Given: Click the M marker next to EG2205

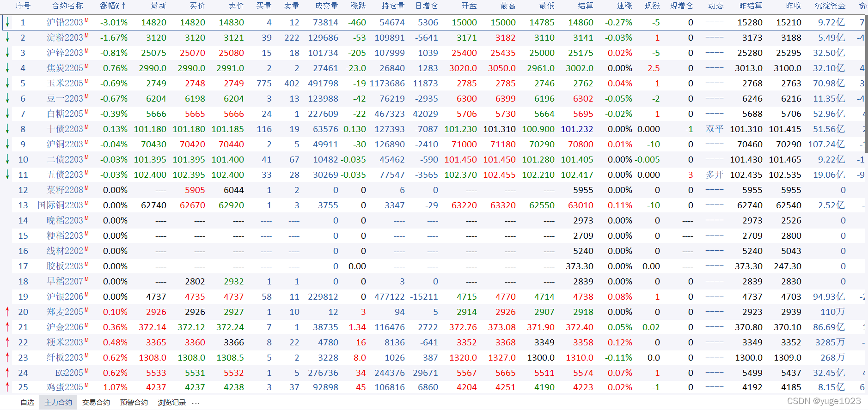Looking at the screenshot, I should (x=86, y=371).
